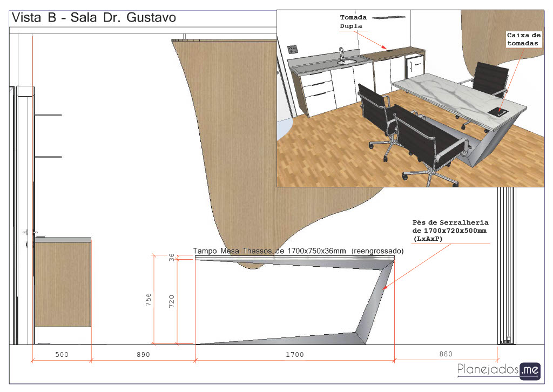Click the 500 cabinet depth dimension
This screenshot has height=392, width=553.
tap(62, 355)
